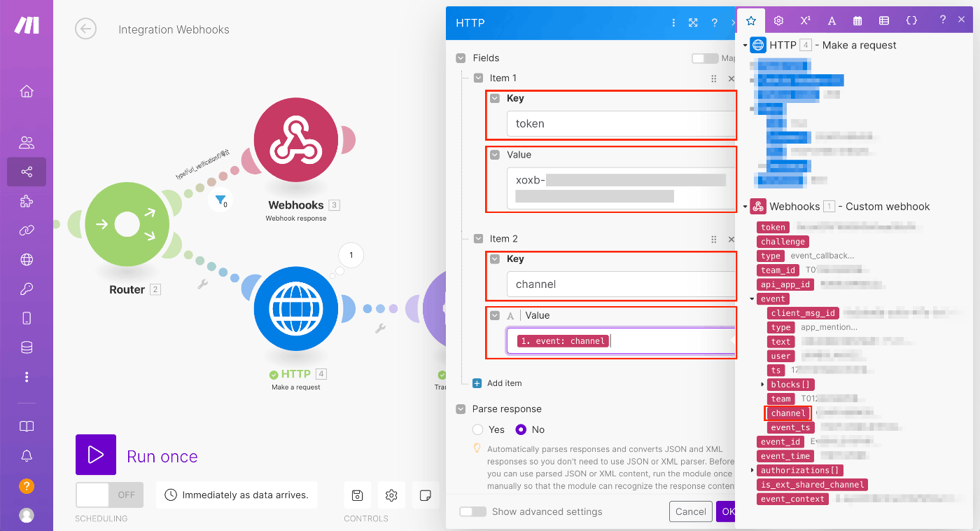Toggle the Parse response checkbox
980x531 pixels.
(x=461, y=409)
